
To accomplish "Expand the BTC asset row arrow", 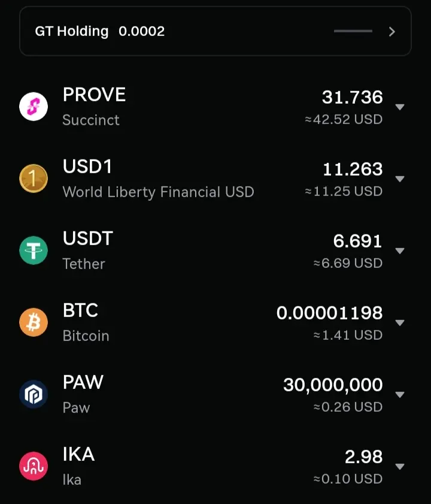I will pos(400,323).
